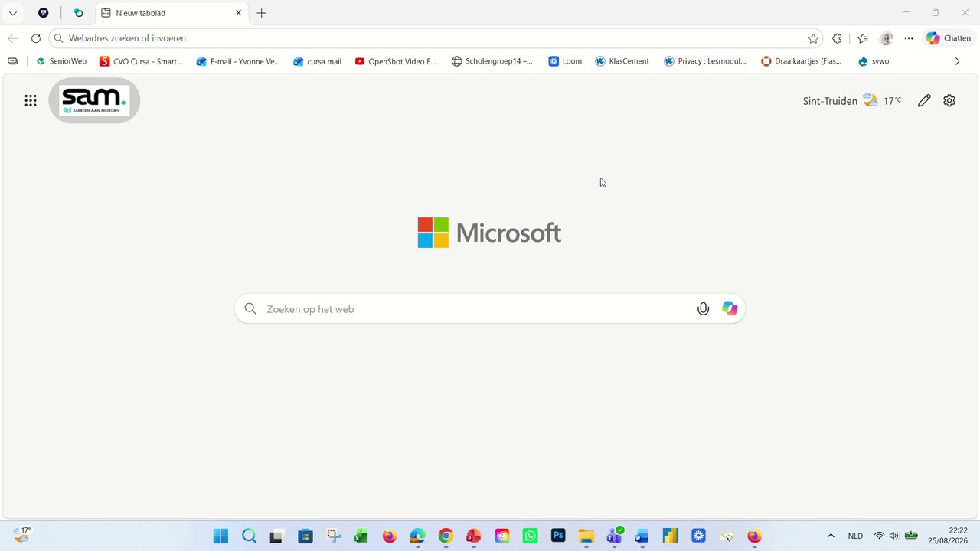Switch to Microsoft Edge in taskbar

click(417, 536)
